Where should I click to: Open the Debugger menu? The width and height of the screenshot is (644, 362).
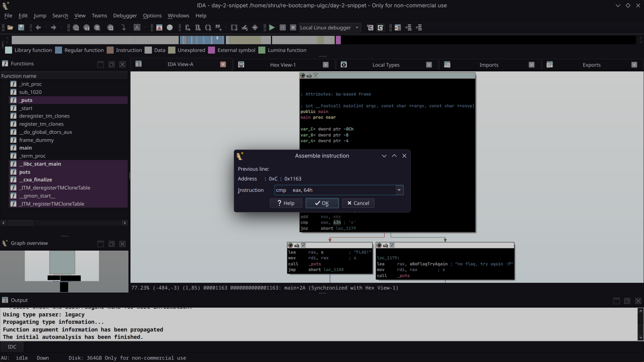click(x=125, y=15)
